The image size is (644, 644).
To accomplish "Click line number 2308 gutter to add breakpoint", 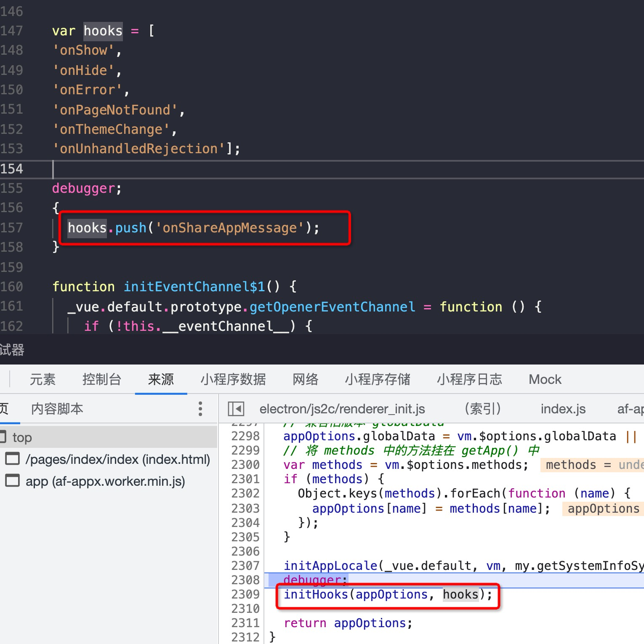I will point(245,580).
